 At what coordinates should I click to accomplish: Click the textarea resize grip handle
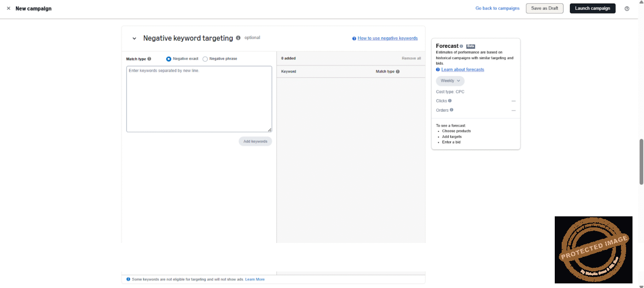[270, 130]
